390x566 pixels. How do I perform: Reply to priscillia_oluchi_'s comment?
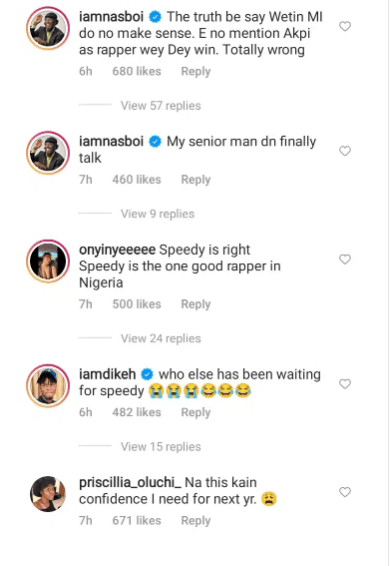coord(196,521)
